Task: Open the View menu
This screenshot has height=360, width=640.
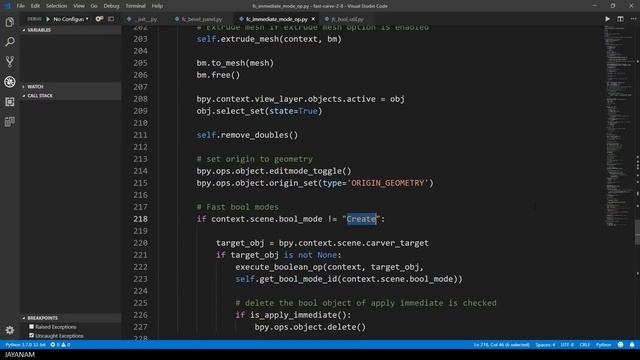Action: coord(79,6)
